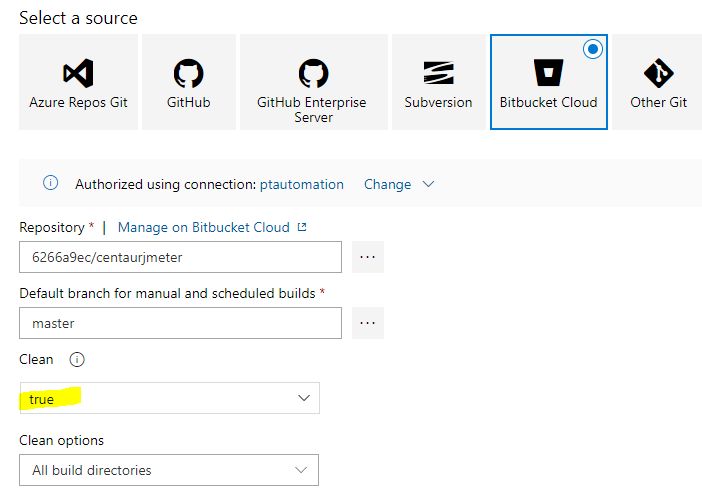Click the Repository text field
The image size is (702, 496).
[x=180, y=257]
